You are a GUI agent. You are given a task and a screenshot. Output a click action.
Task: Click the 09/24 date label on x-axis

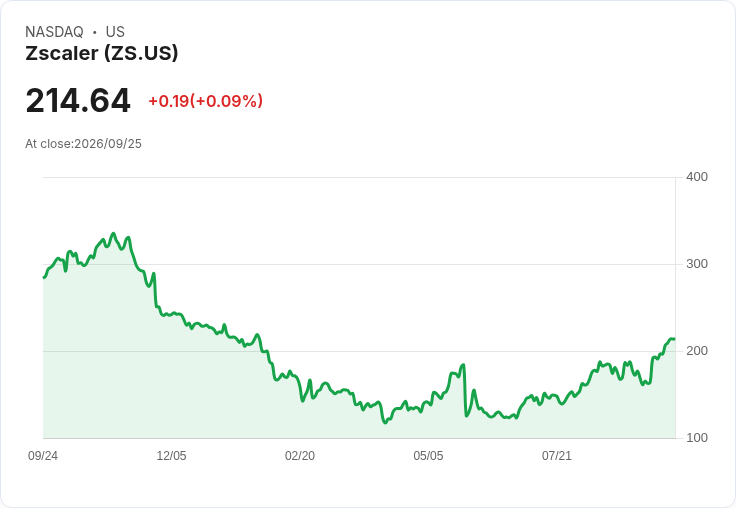[x=43, y=456]
